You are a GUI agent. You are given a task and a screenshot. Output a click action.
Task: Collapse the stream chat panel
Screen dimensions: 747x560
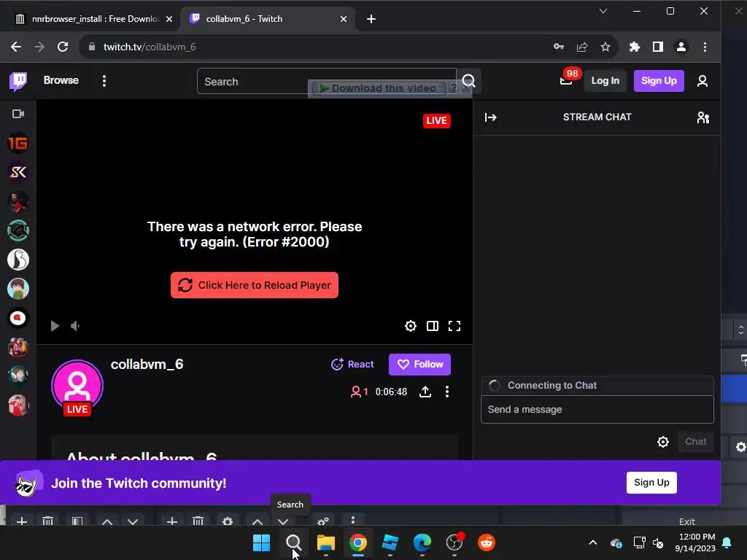pos(491,117)
